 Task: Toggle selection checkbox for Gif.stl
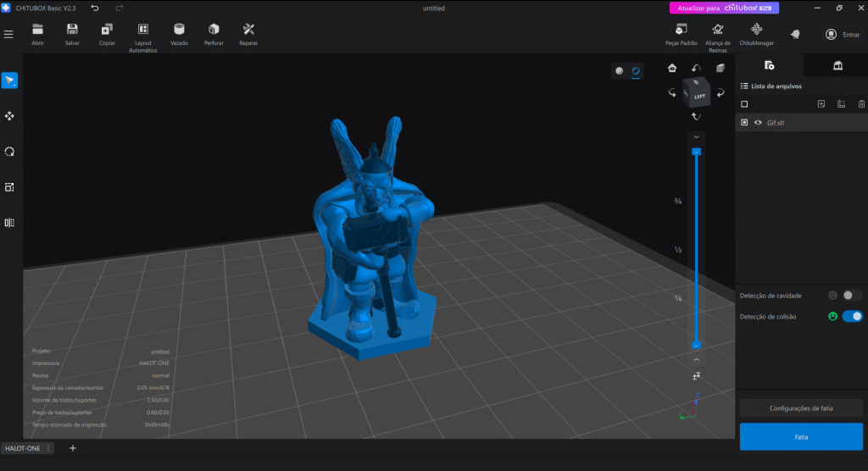[x=744, y=123]
